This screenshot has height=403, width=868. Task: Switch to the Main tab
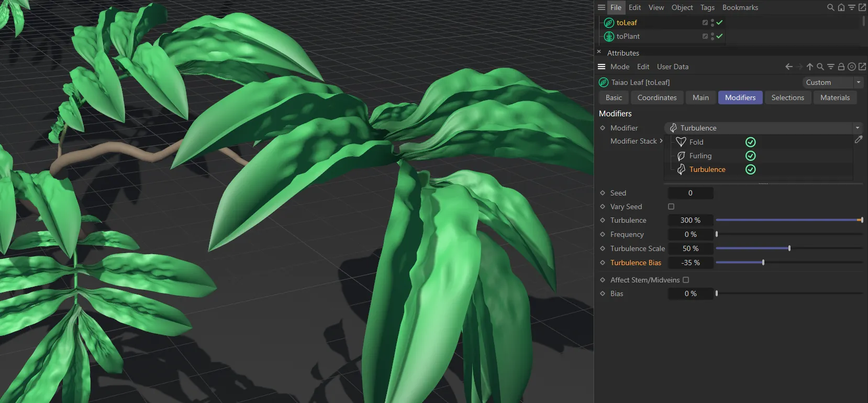[x=700, y=97]
